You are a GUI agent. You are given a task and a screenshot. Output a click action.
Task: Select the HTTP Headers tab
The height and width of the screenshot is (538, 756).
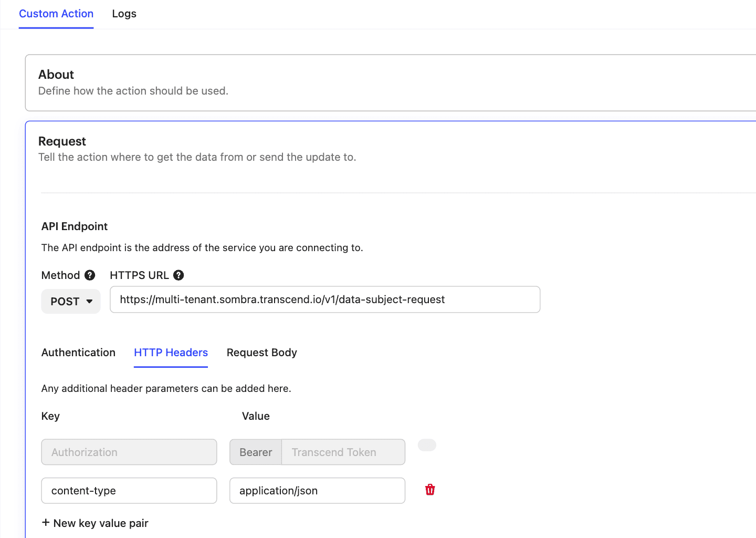tap(171, 353)
